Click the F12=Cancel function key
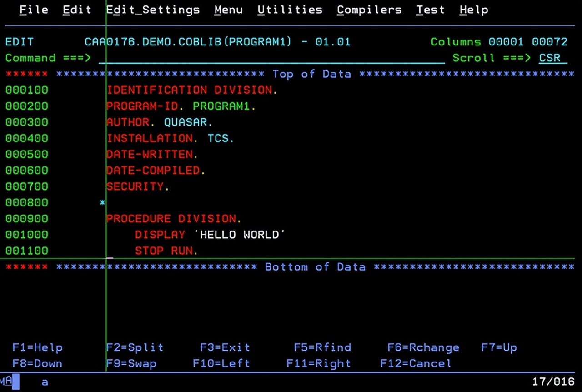This screenshot has width=582, height=392. [416, 363]
